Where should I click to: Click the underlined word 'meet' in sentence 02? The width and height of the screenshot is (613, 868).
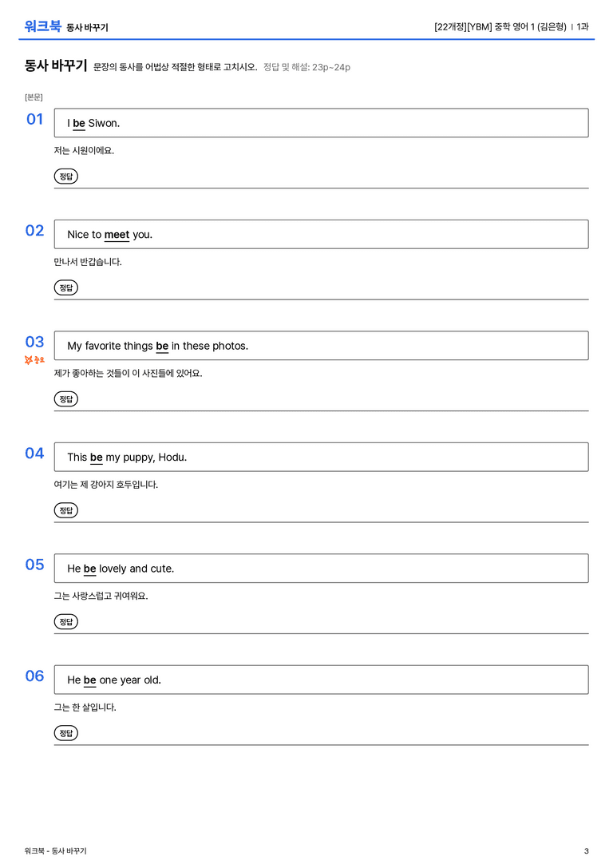tap(117, 236)
